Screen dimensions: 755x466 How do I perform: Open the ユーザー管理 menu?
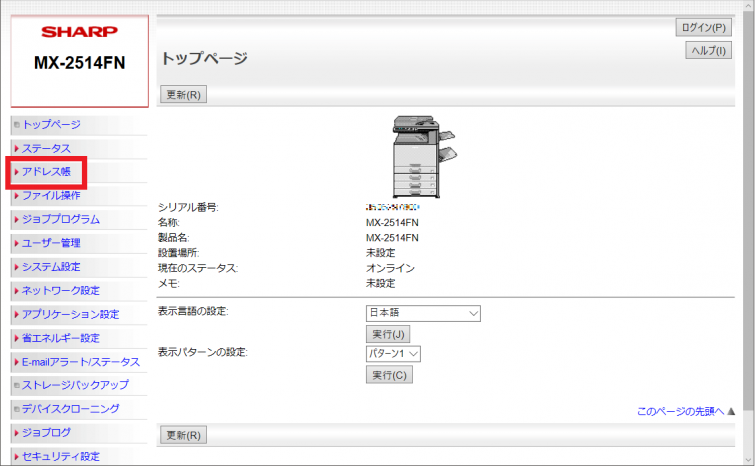(x=51, y=243)
